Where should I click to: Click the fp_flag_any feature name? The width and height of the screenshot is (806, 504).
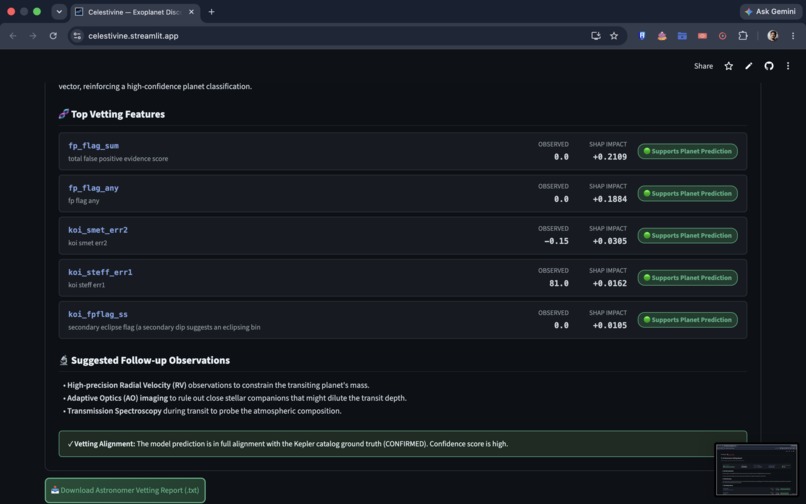coord(94,188)
